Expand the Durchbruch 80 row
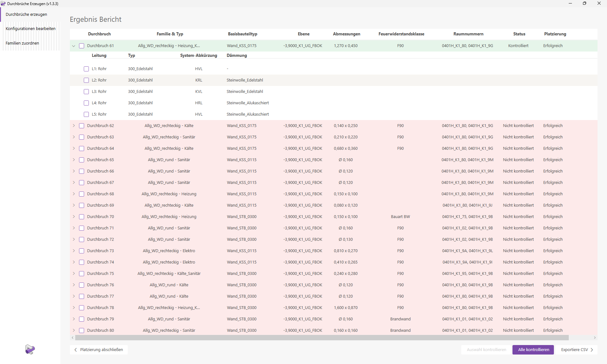The width and height of the screenshot is (607, 364). coord(74,330)
